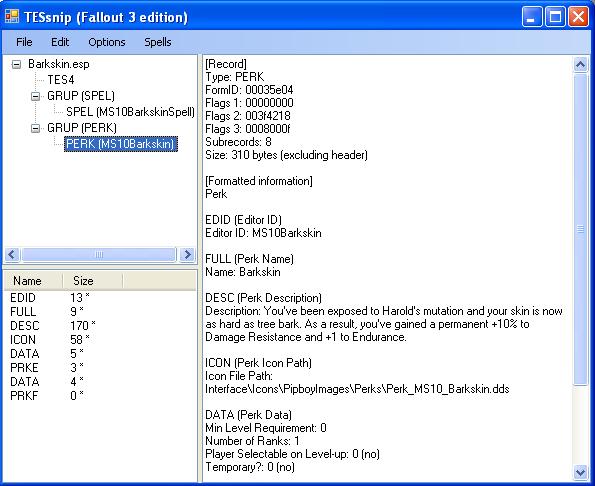Select the DESC subrecord row
Image resolution: width=595 pixels, height=486 pixels.
coord(100,326)
